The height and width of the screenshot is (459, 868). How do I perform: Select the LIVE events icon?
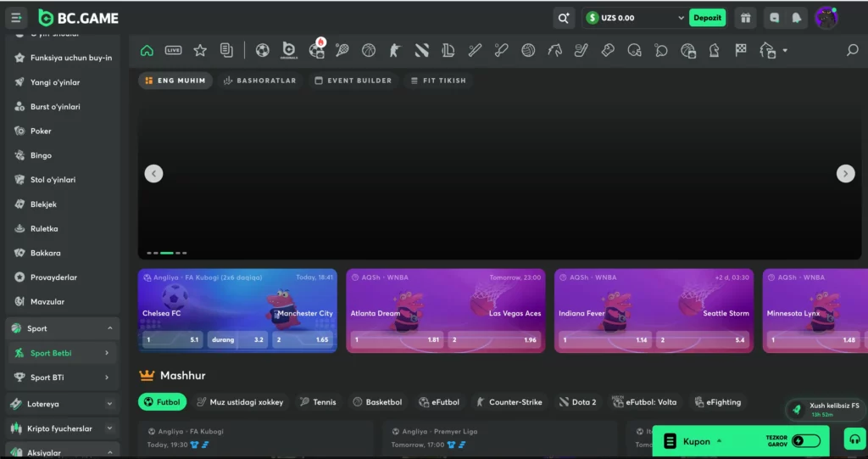point(173,50)
